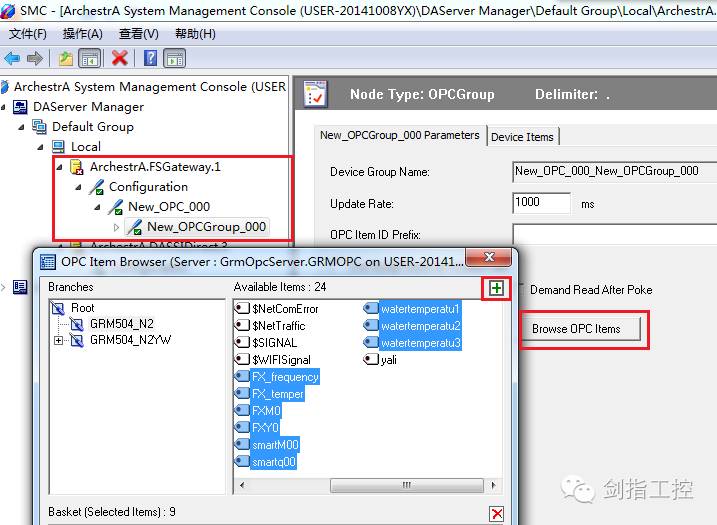Screen dimensions: 717x525
Task: Click the Configuration node icon
Action: [96, 187]
